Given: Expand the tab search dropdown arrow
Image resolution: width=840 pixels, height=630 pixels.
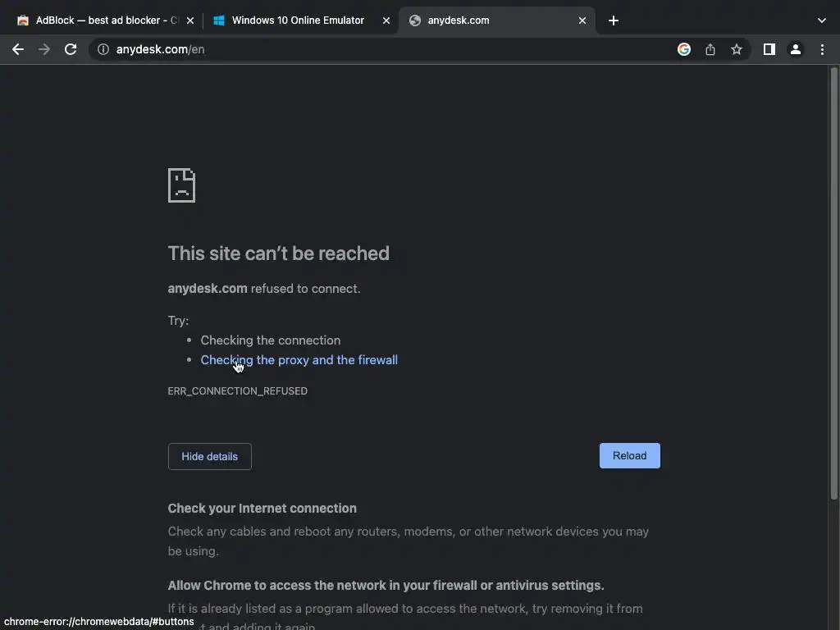Looking at the screenshot, I should (x=821, y=21).
